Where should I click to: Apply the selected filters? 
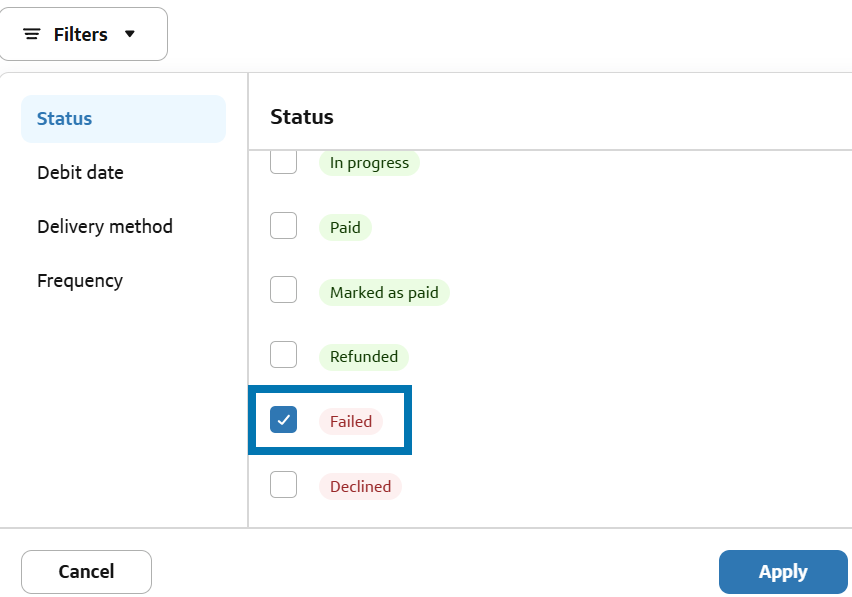pyautogui.click(x=782, y=572)
